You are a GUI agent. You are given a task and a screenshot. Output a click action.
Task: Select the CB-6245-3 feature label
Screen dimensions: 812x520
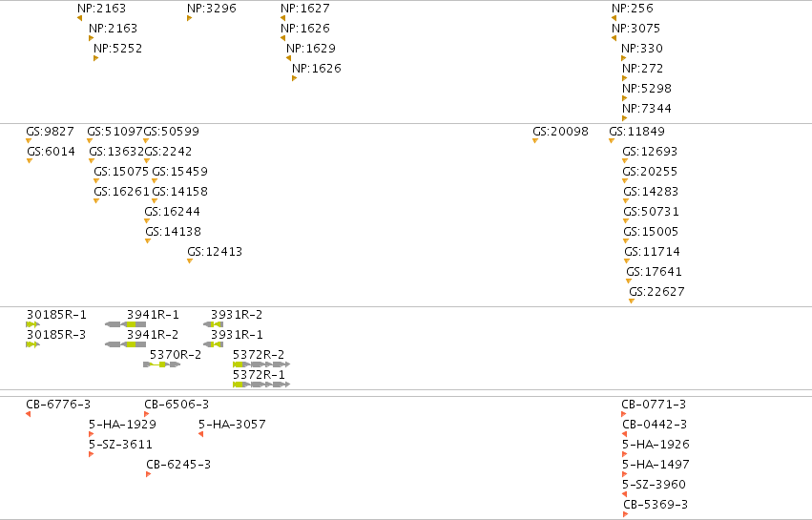point(178,464)
